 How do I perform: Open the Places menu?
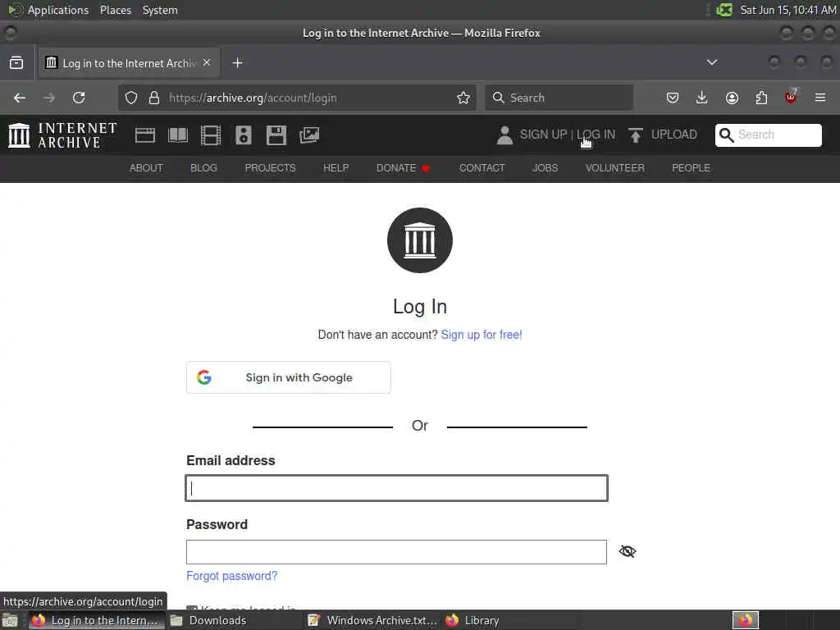pyautogui.click(x=115, y=10)
